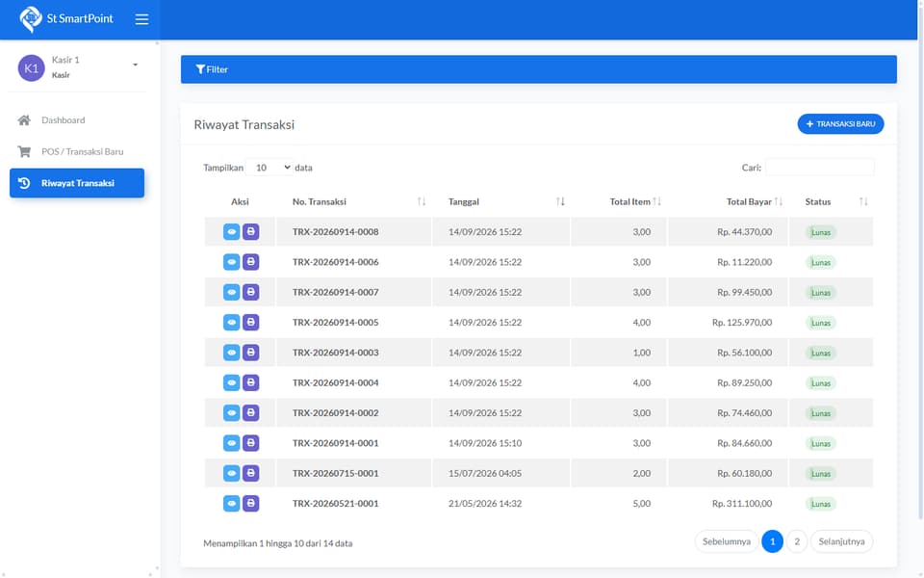The image size is (924, 578).
Task: Print receipt for TRX-20260914-0007
Action: point(251,292)
